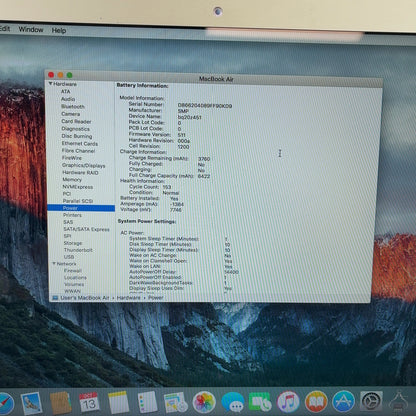Launch Contacts from the dock
This screenshot has width=416, height=416.
[60, 403]
